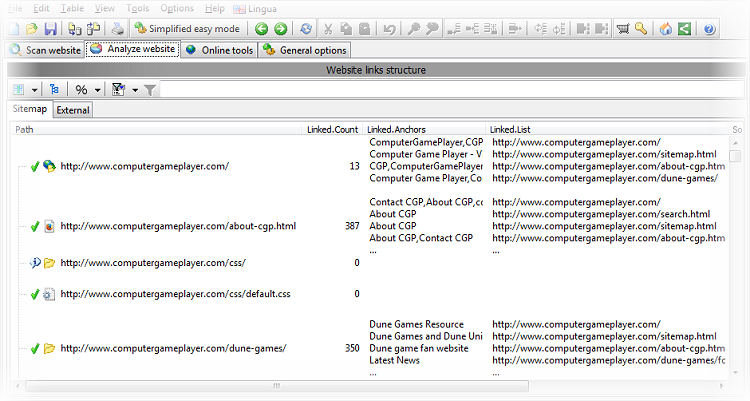Click the green checkmark on about-cgp.html row

coord(35,226)
